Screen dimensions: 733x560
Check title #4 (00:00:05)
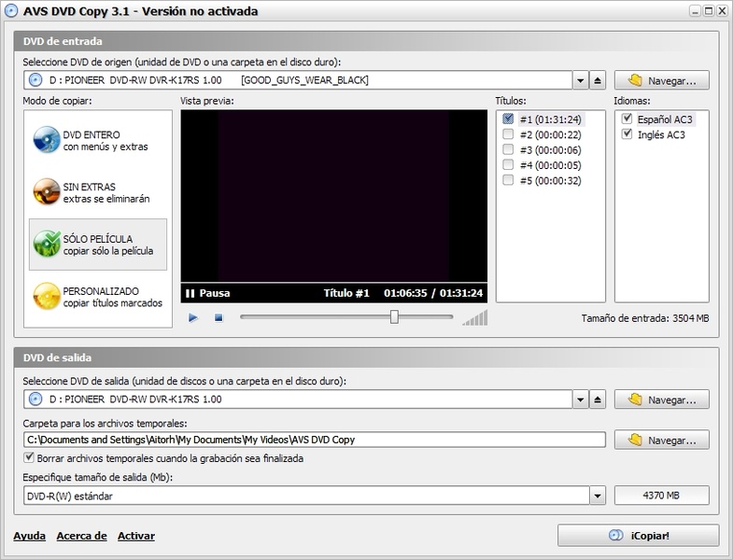508,164
